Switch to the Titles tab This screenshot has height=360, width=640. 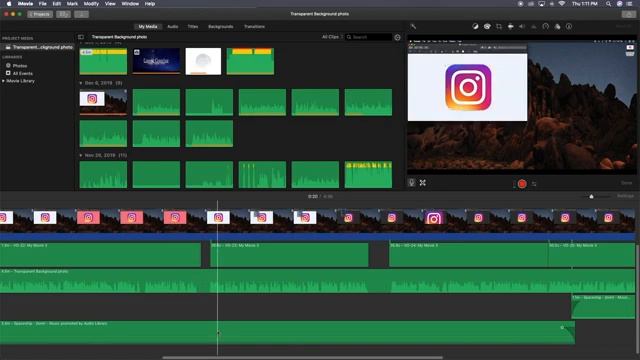[x=193, y=27]
